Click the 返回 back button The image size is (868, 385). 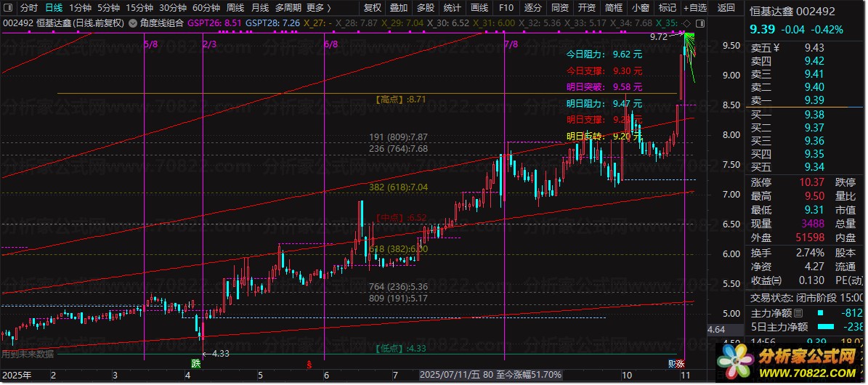(x=726, y=8)
